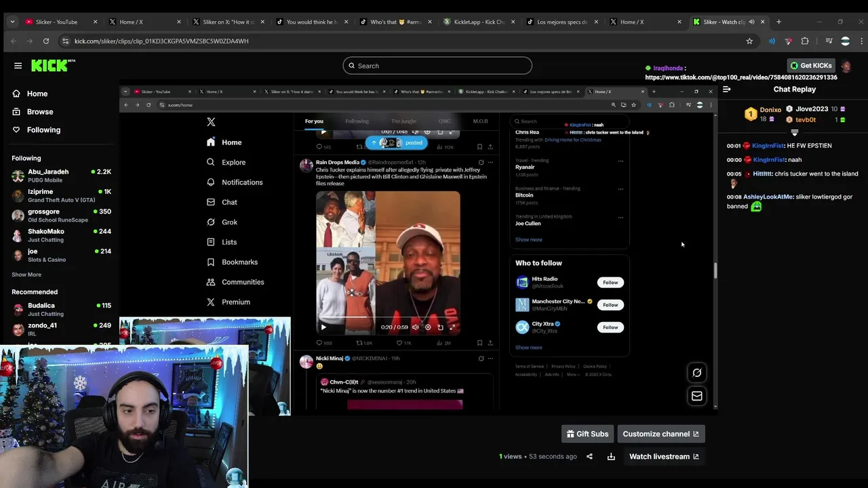Close the Sliker - Watch clip tab
This screenshot has height=488, width=868.
(762, 22)
